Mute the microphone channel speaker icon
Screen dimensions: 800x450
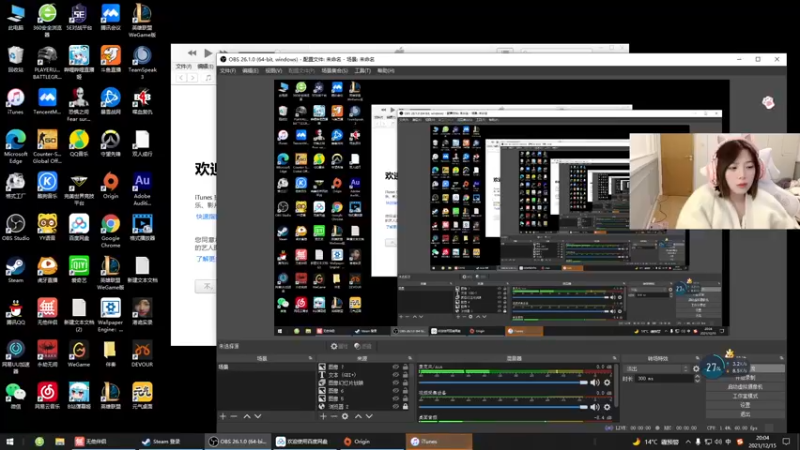coord(595,382)
